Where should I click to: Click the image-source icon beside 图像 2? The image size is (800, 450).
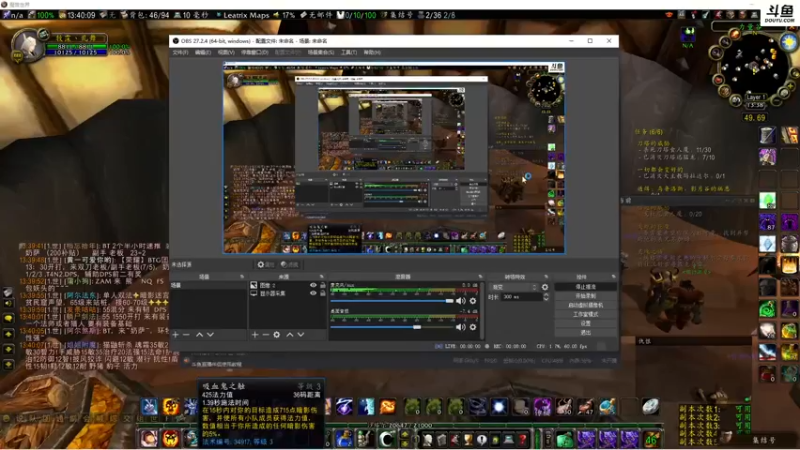(254, 285)
